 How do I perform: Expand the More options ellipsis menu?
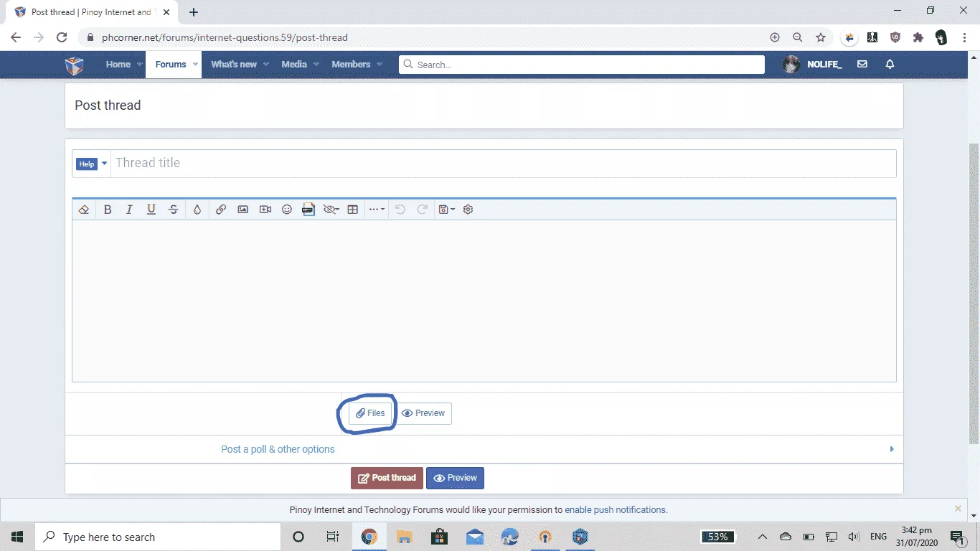click(x=377, y=209)
